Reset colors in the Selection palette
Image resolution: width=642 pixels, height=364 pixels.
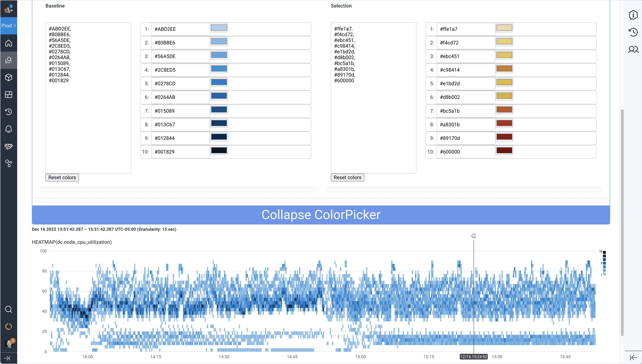[x=348, y=178]
